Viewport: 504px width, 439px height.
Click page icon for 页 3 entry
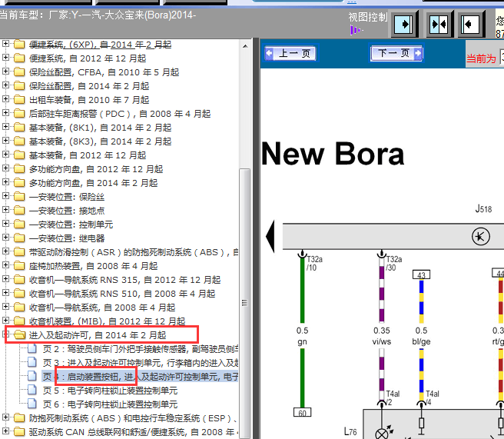32,362
